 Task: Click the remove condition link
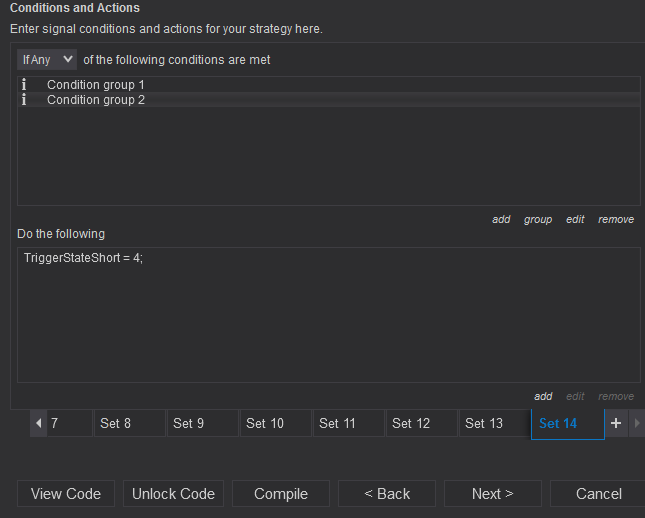pyautogui.click(x=616, y=219)
